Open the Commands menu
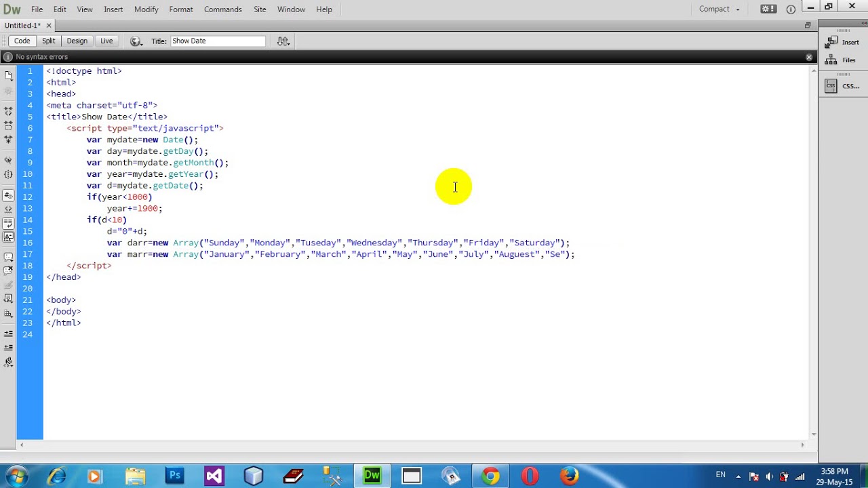Viewport: 868px width, 488px height. coord(223,9)
